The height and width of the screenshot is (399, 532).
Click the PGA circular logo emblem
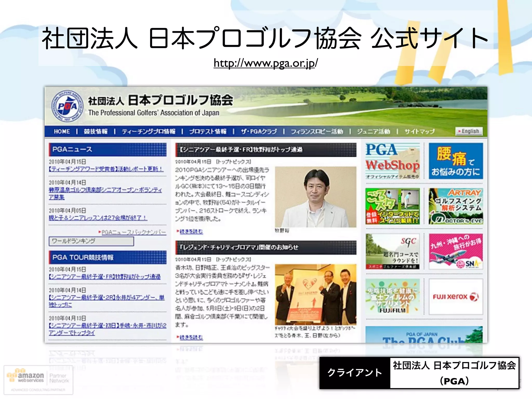pyautogui.click(x=67, y=107)
